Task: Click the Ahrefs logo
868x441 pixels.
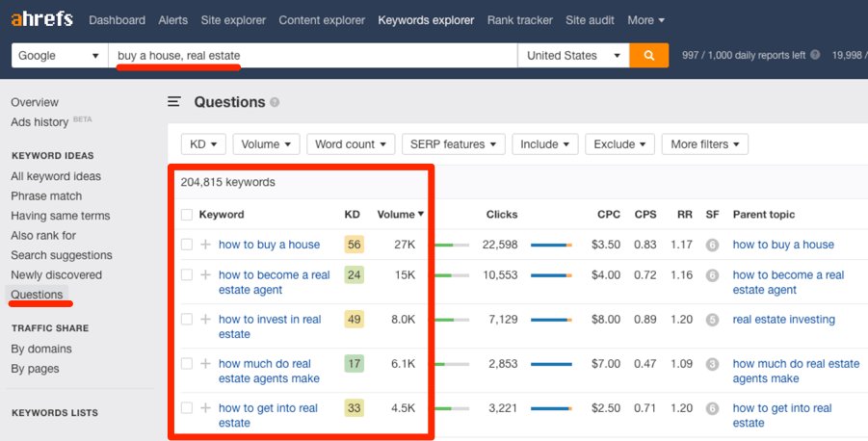Action: point(42,19)
